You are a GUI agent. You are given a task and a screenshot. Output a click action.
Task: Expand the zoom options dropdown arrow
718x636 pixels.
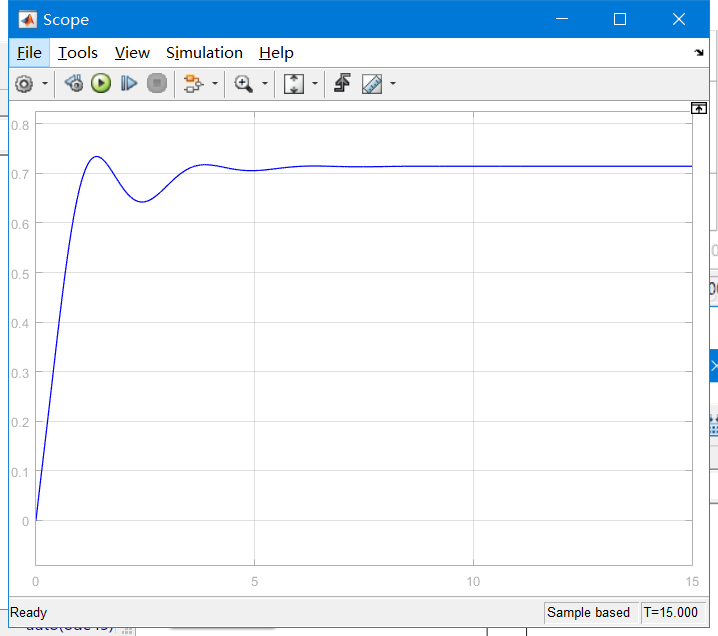click(265, 84)
